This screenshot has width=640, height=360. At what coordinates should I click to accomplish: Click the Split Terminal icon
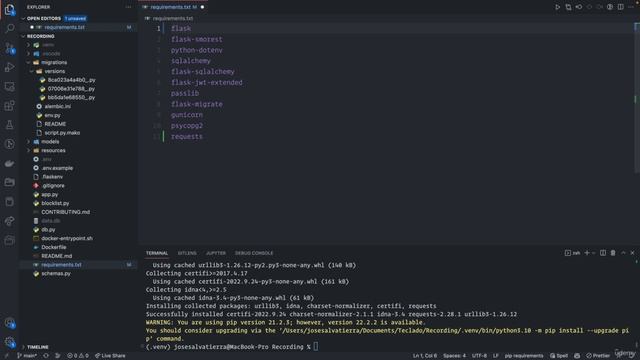(603, 253)
